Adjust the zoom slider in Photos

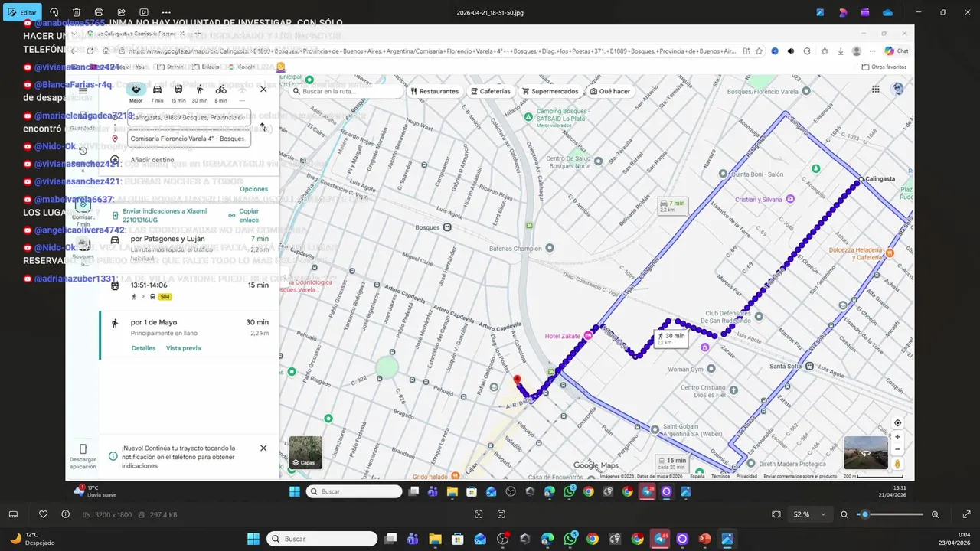click(x=865, y=514)
